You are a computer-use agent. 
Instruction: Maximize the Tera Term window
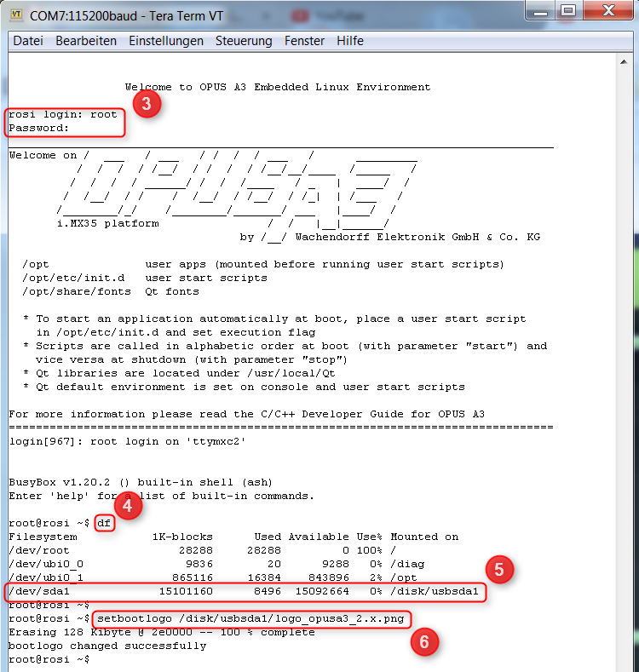(568, 11)
